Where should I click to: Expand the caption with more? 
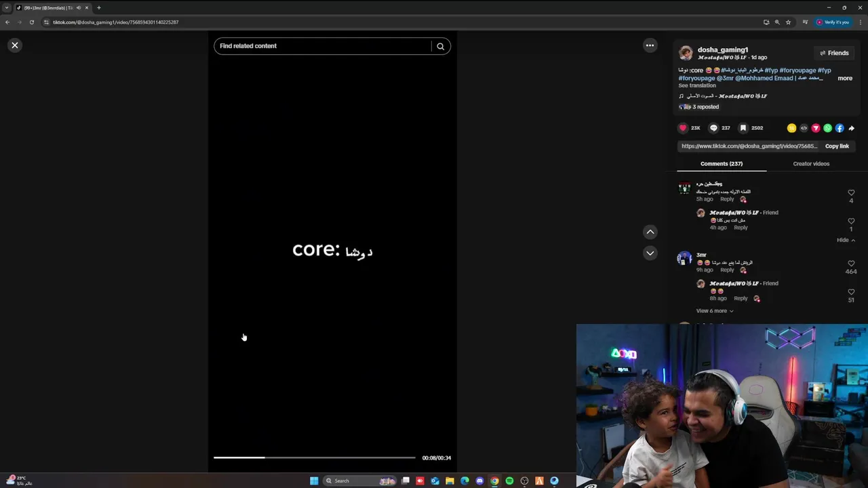point(845,78)
